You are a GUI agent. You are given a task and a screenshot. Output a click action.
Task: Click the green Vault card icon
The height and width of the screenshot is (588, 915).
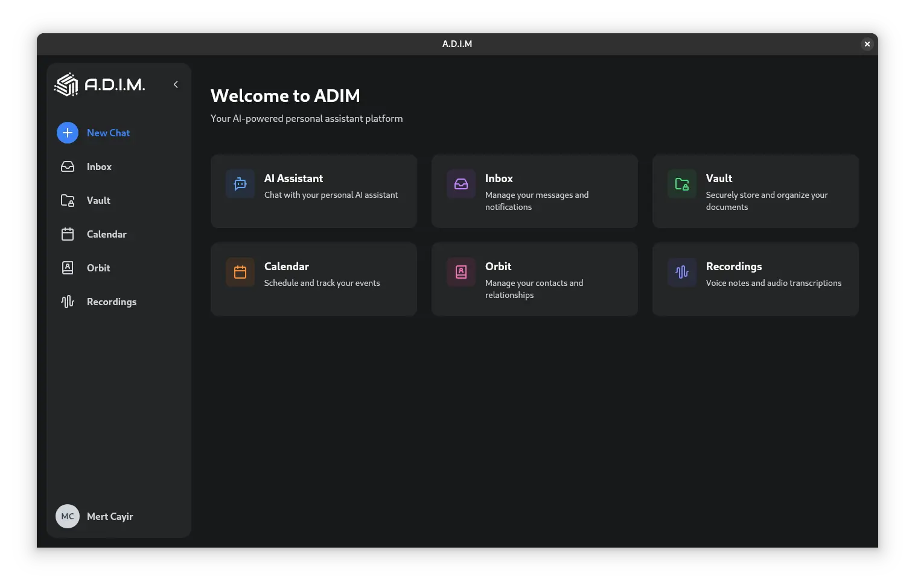pos(682,184)
